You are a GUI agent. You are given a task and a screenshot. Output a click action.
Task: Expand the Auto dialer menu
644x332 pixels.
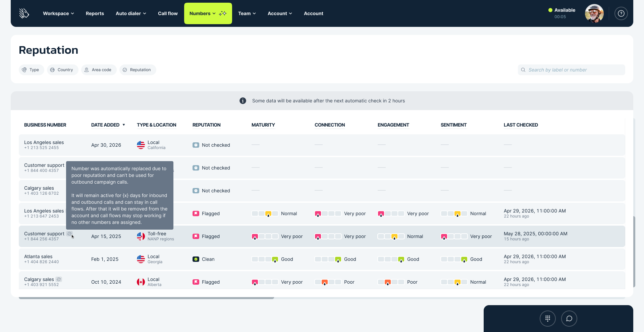click(131, 13)
